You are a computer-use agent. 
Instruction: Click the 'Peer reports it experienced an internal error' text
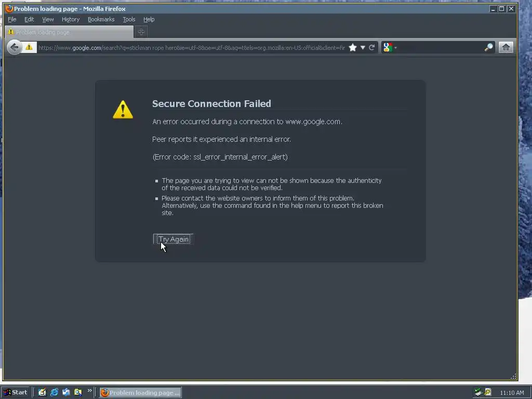click(x=221, y=139)
